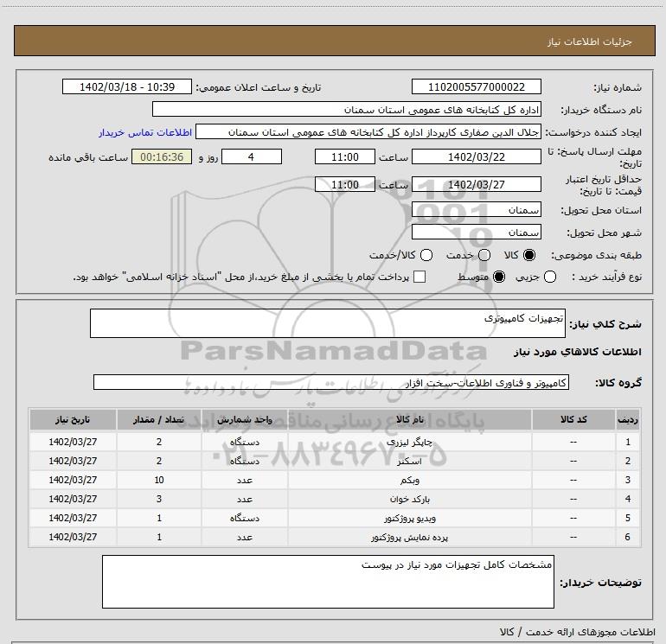The image size is (666, 644).
Task: Click the اطلاعات مجوزهای ارائه خدمت / کالا heading
Action: point(577,632)
